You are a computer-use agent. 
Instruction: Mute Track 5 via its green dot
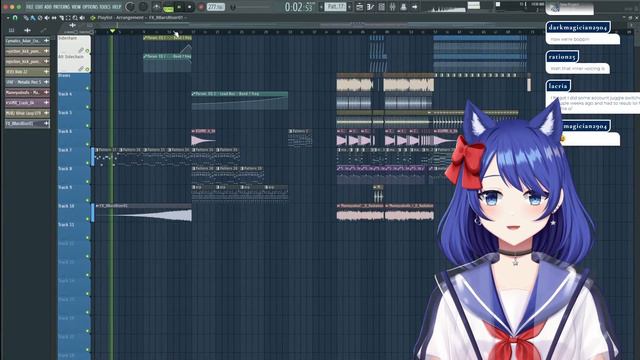pos(87,126)
